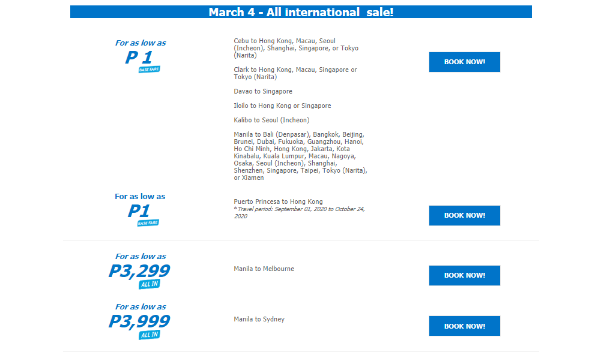Click the P3,999 all-in price graphic
This screenshot has height=364, width=616.
(x=139, y=321)
